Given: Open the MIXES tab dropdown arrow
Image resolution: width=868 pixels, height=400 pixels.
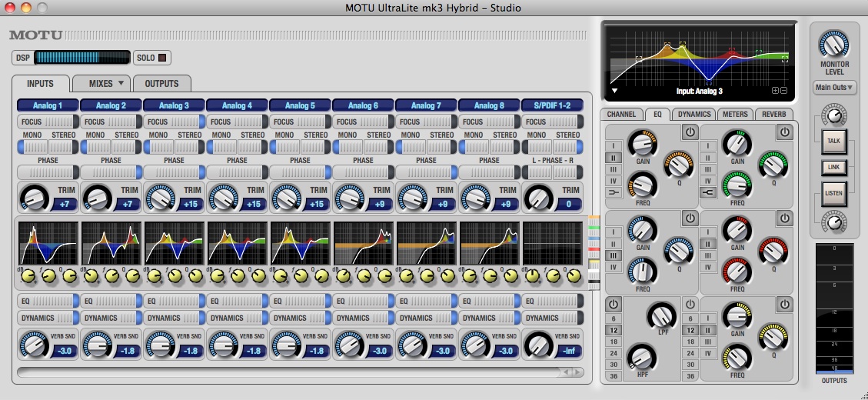Looking at the screenshot, I should pyautogui.click(x=121, y=83).
